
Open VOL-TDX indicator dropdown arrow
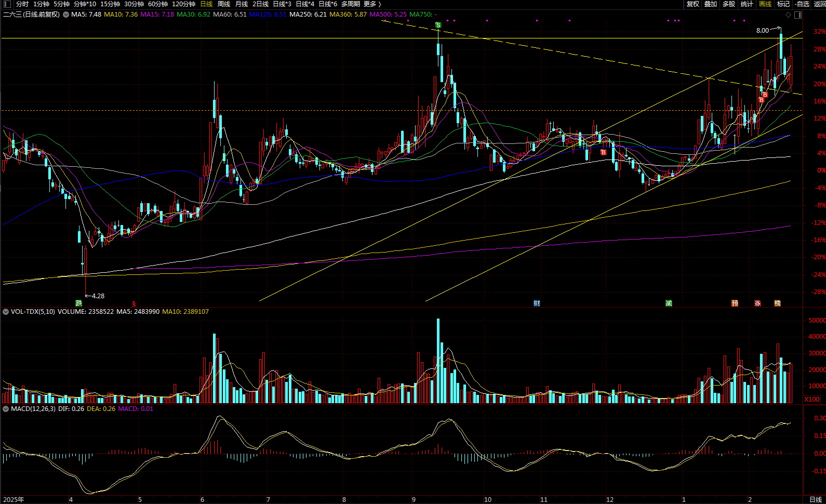click(6, 312)
